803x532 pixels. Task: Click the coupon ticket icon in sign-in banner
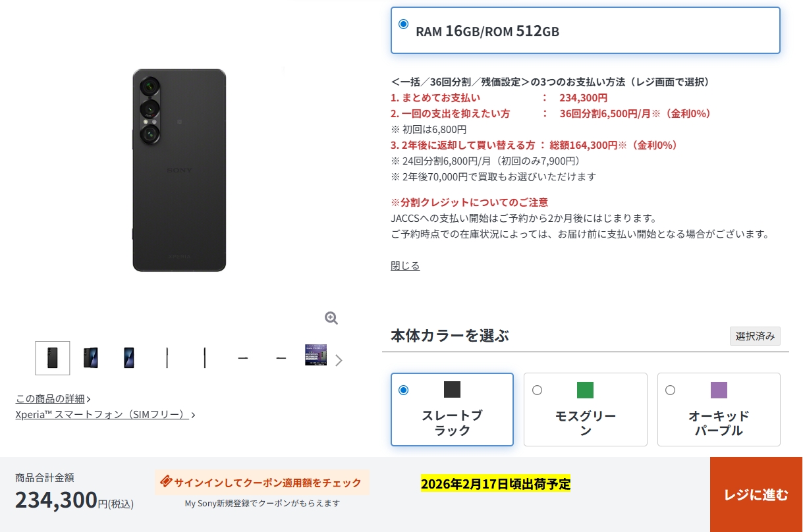pyautogui.click(x=166, y=482)
